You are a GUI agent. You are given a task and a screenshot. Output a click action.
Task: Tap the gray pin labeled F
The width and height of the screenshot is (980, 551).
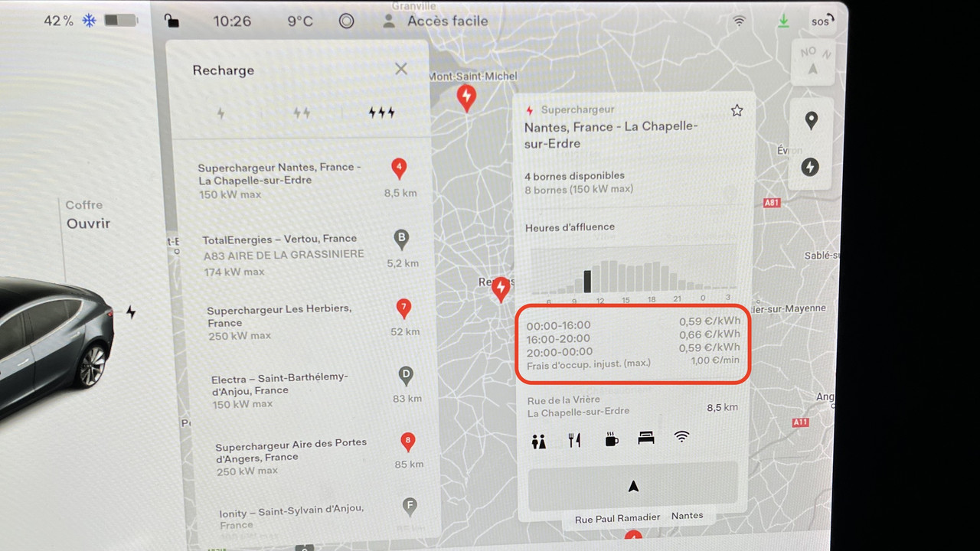[410, 506]
